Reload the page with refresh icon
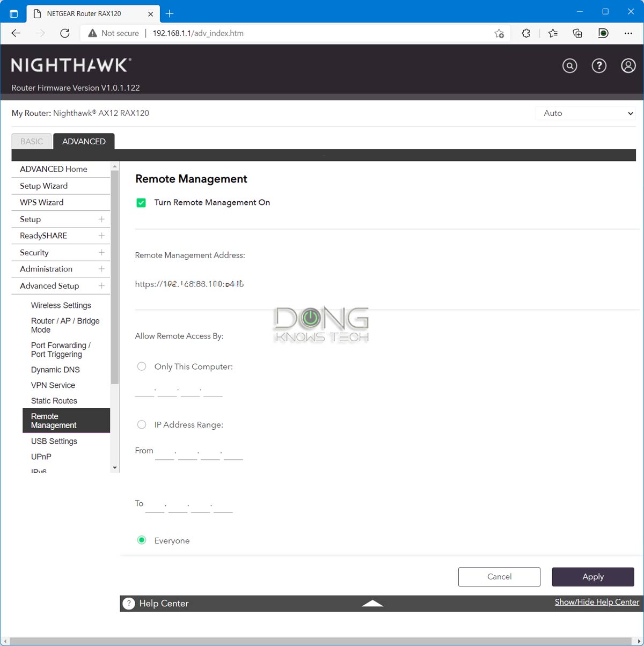Image resolution: width=644 pixels, height=646 pixels. coord(65,33)
